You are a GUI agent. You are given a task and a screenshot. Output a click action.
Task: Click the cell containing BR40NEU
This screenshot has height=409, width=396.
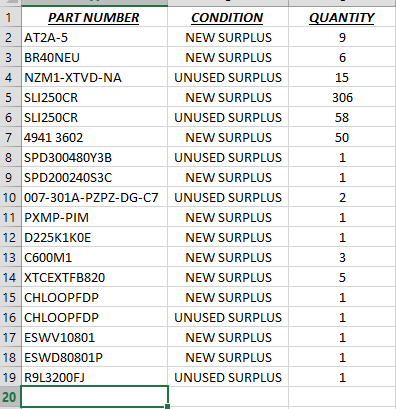tap(94, 57)
